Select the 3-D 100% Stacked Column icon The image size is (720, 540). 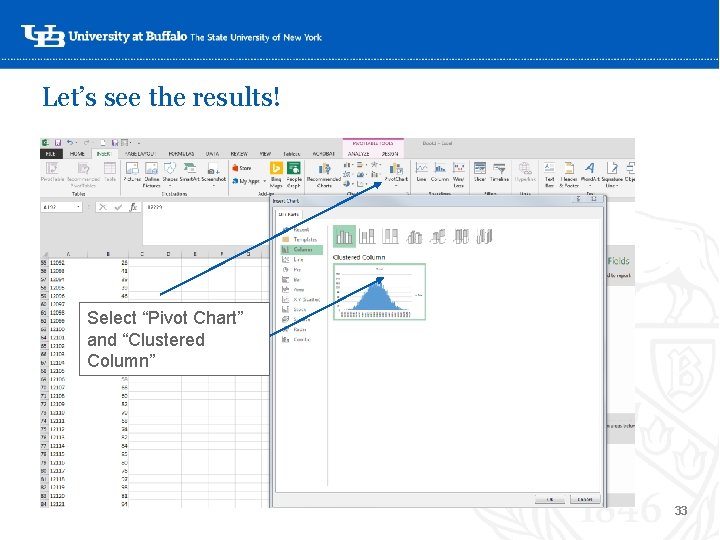pos(461,236)
